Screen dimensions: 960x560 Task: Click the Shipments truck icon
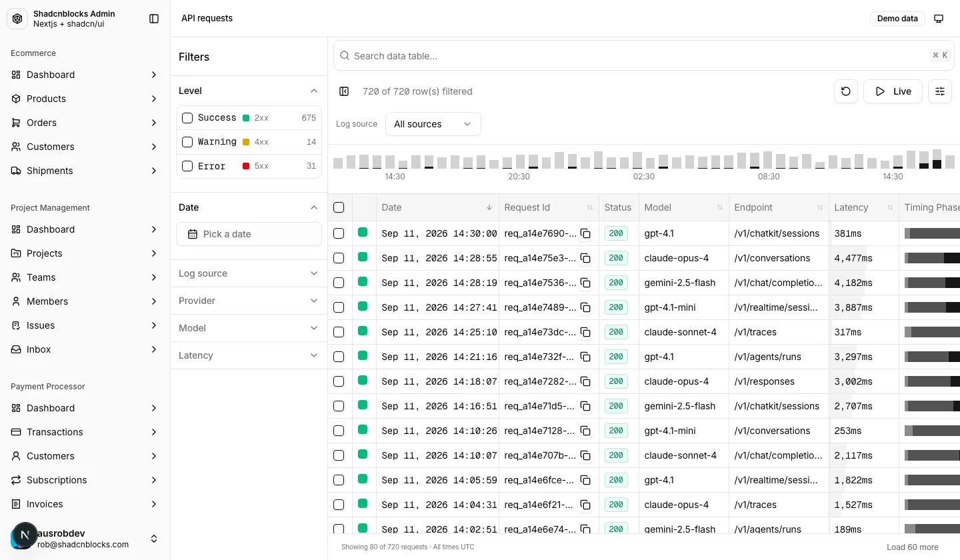tap(16, 171)
